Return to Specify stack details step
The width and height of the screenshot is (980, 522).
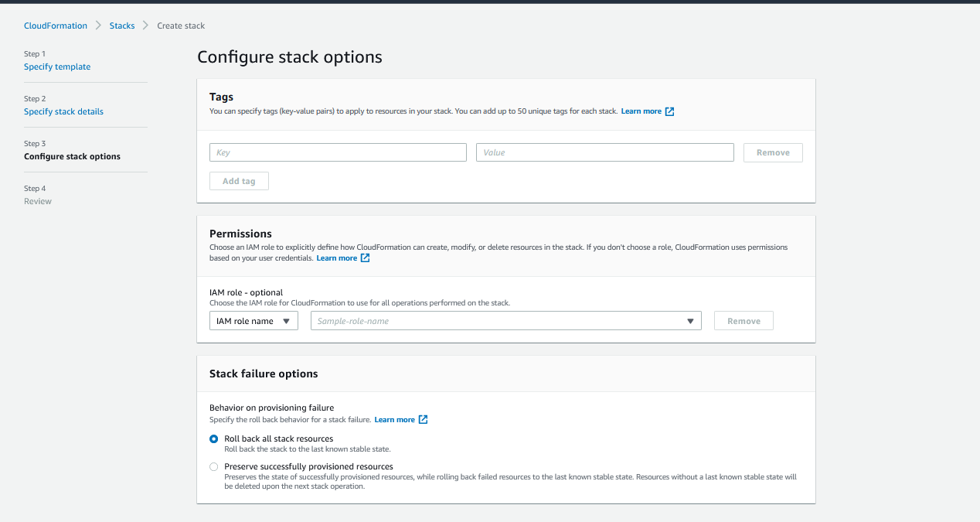pos(63,111)
